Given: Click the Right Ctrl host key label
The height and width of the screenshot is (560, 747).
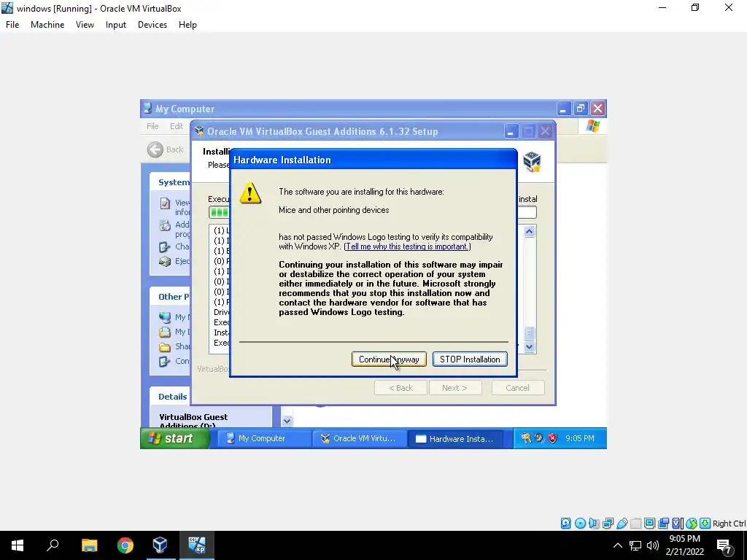Looking at the screenshot, I should coord(729,524).
